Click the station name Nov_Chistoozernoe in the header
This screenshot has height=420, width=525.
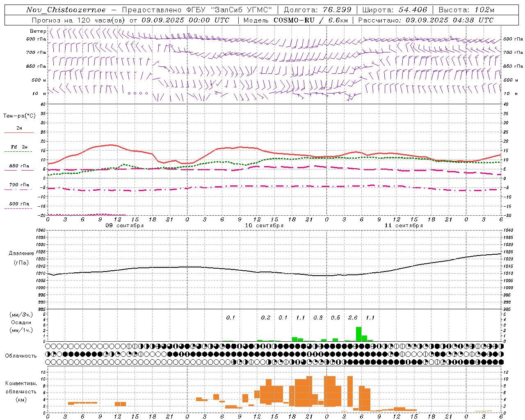(x=66, y=10)
